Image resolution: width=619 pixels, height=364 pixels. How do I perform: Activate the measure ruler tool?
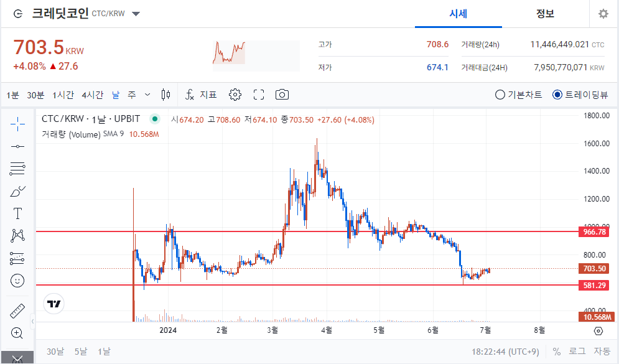click(x=17, y=310)
